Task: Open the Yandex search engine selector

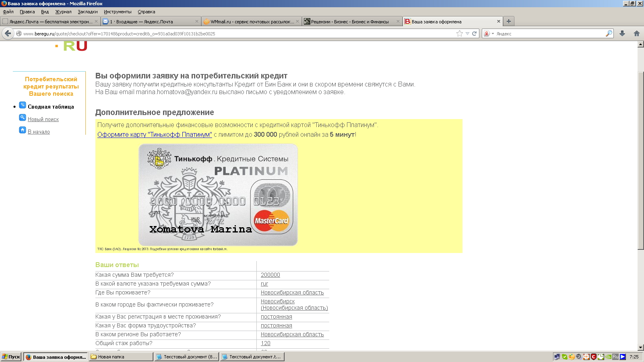Action: 488,34
